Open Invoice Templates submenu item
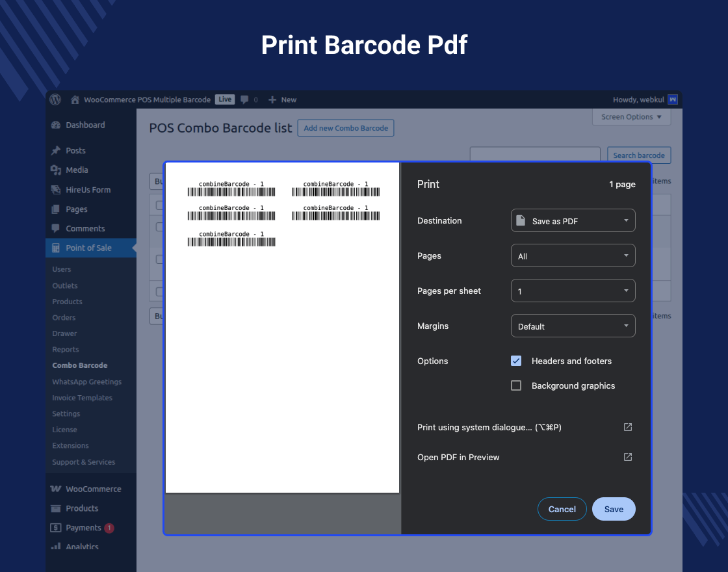Image resolution: width=728 pixels, height=572 pixels. click(x=82, y=397)
